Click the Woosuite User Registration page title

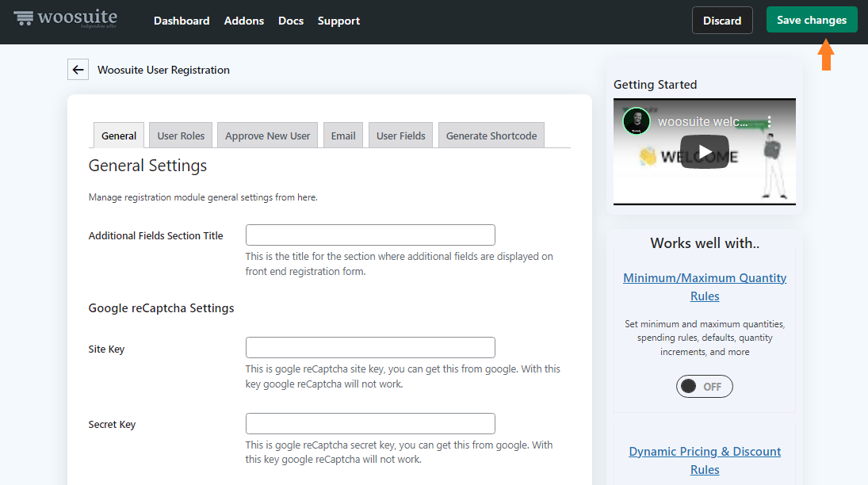[x=163, y=70]
